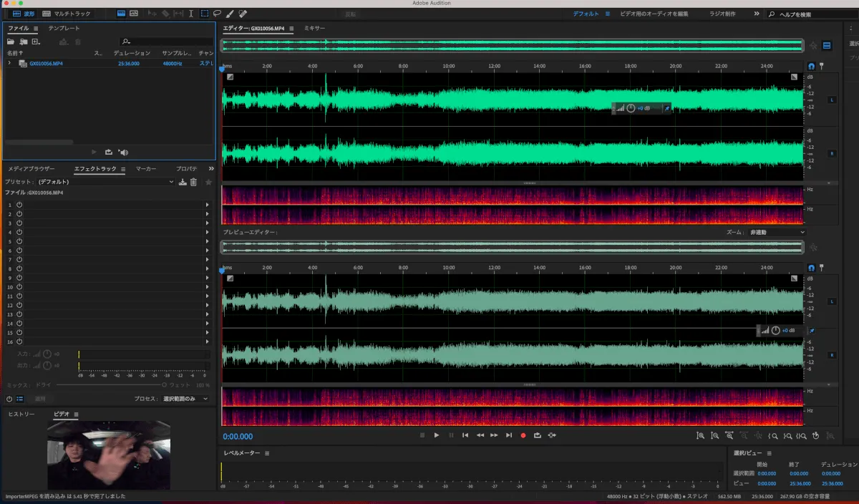859x504 pixels.
Task: Select the Paintbrush Selection tool
Action: (230, 14)
